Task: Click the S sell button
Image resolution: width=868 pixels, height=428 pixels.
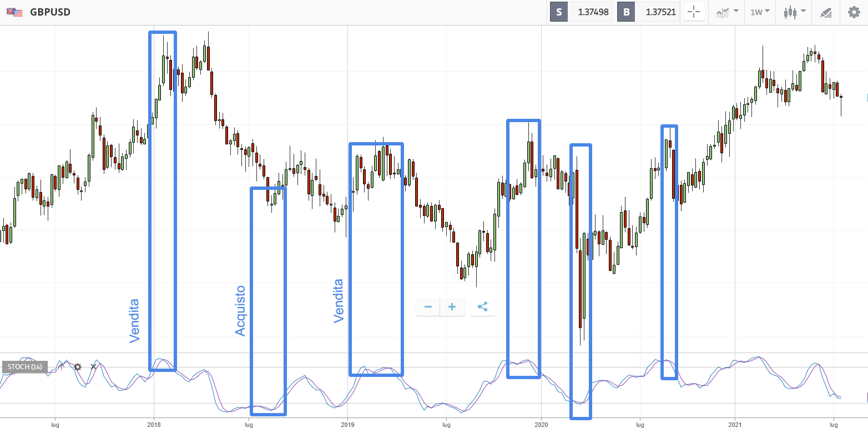Action: [559, 12]
